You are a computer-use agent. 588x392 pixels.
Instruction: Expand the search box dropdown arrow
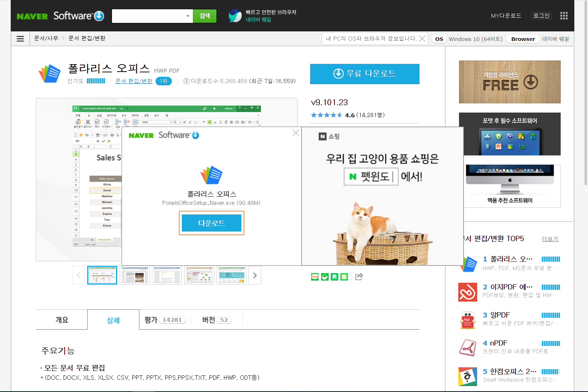coord(188,16)
